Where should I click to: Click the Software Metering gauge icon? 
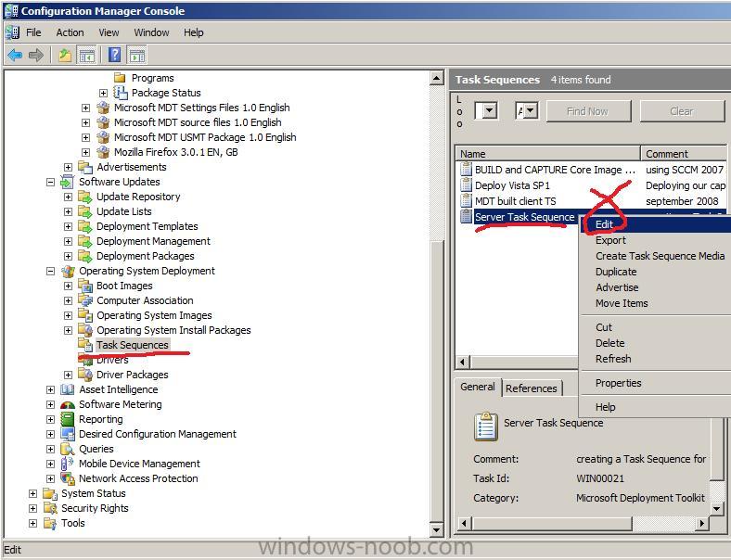coord(68,404)
